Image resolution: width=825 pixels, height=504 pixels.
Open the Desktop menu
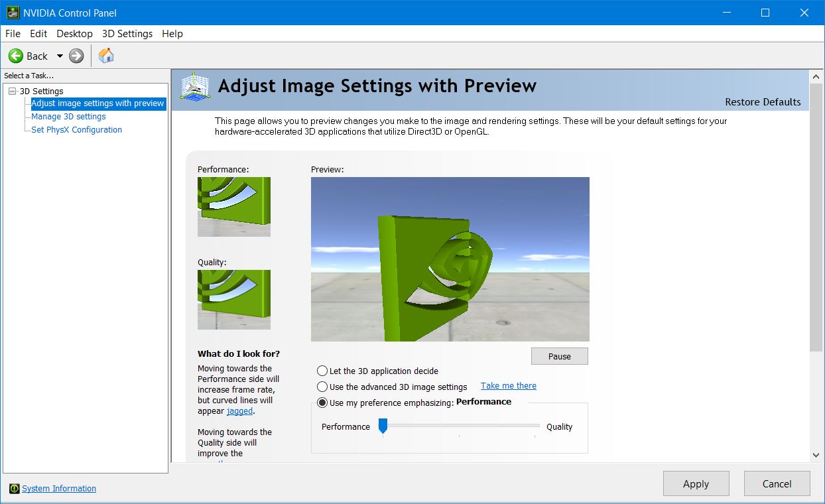[74, 34]
